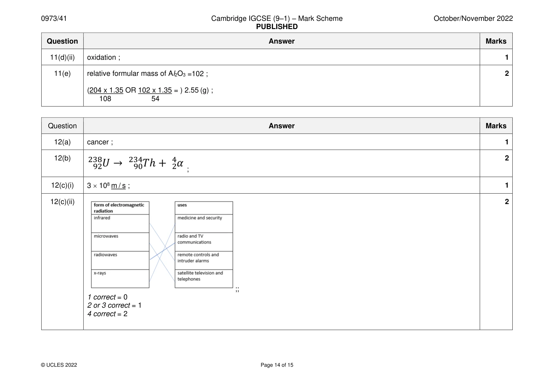Click the '2 or 3 correct = 1' note
The image size is (554, 392).
pos(114,305)
